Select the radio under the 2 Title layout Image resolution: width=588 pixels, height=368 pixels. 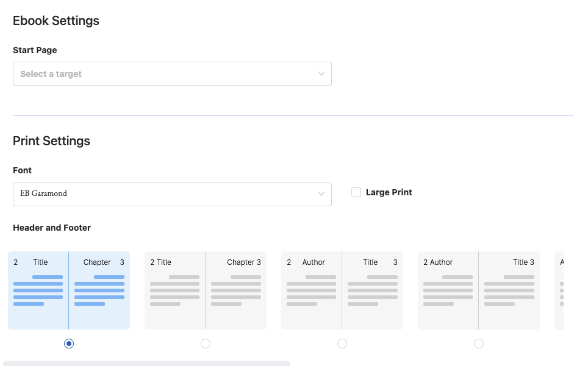coord(206,344)
